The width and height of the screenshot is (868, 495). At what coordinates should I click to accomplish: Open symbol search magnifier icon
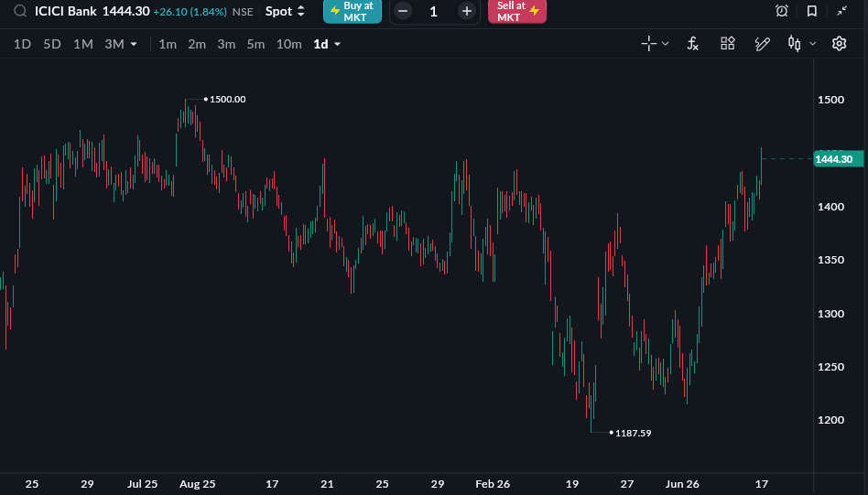click(x=20, y=11)
